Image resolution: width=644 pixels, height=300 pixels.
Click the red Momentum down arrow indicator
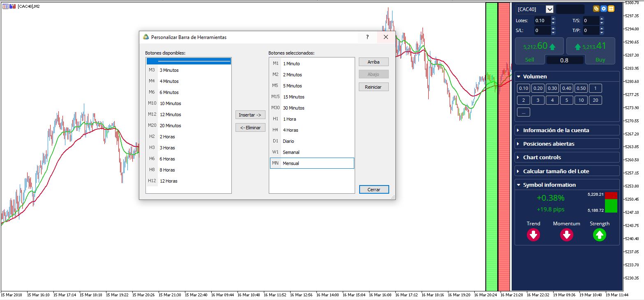click(567, 235)
